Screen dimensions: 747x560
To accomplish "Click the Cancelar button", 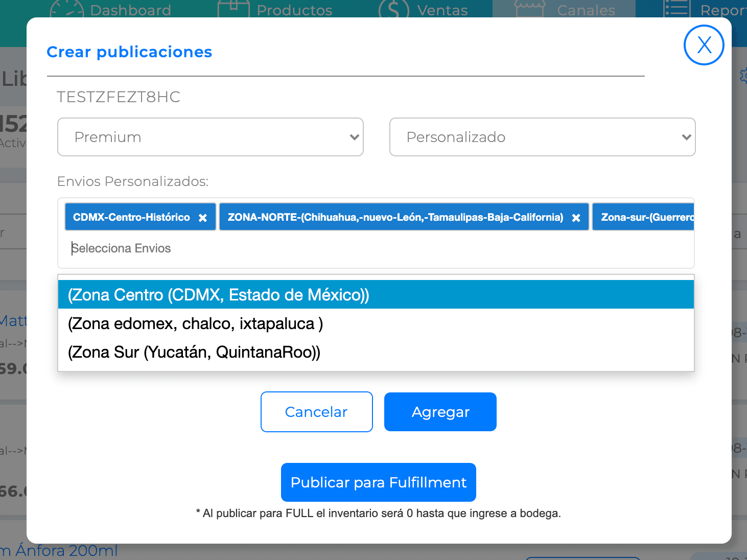I will click(317, 412).
